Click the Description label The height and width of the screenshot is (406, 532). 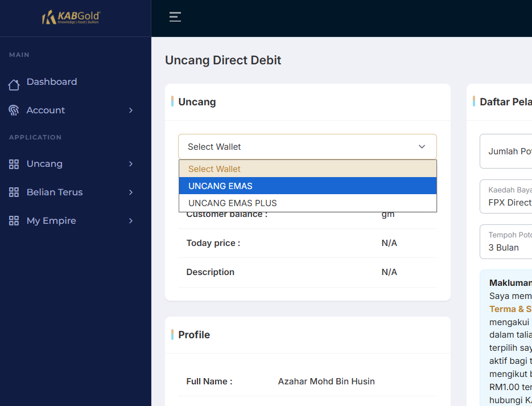pyautogui.click(x=211, y=272)
